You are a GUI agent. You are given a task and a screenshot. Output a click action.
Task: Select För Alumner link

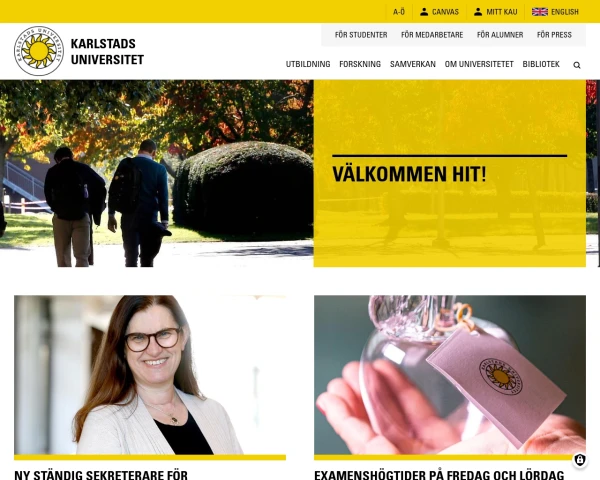click(500, 35)
